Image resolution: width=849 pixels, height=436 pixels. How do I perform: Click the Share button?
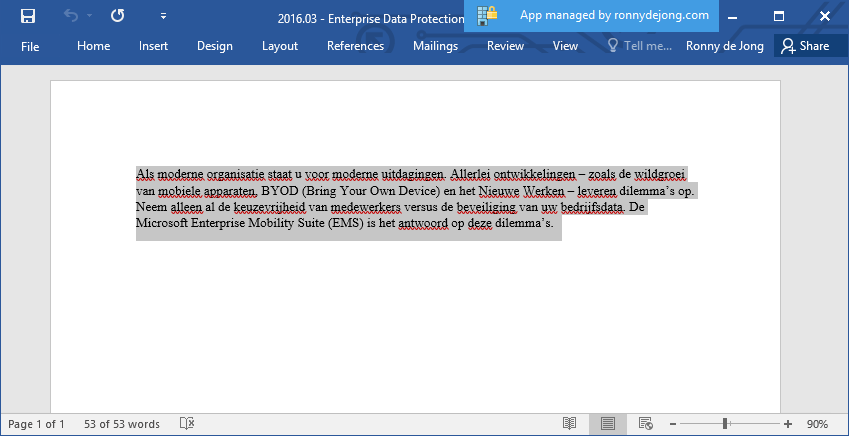(x=805, y=46)
